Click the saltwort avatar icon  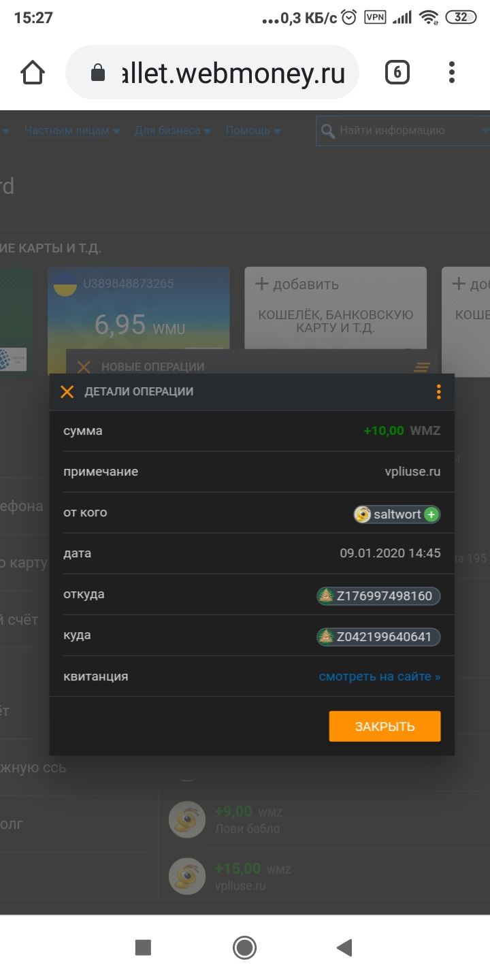[x=363, y=514]
